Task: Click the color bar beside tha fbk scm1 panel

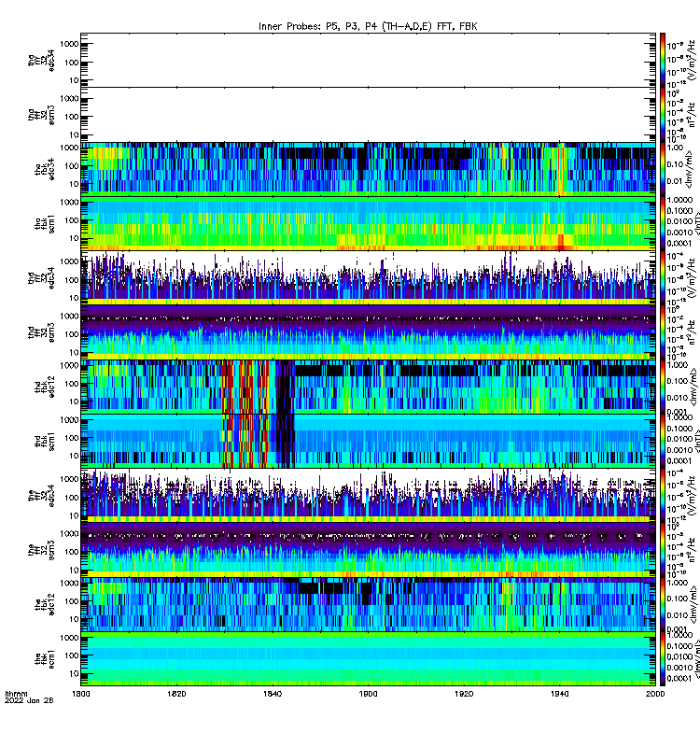Action: click(x=663, y=223)
